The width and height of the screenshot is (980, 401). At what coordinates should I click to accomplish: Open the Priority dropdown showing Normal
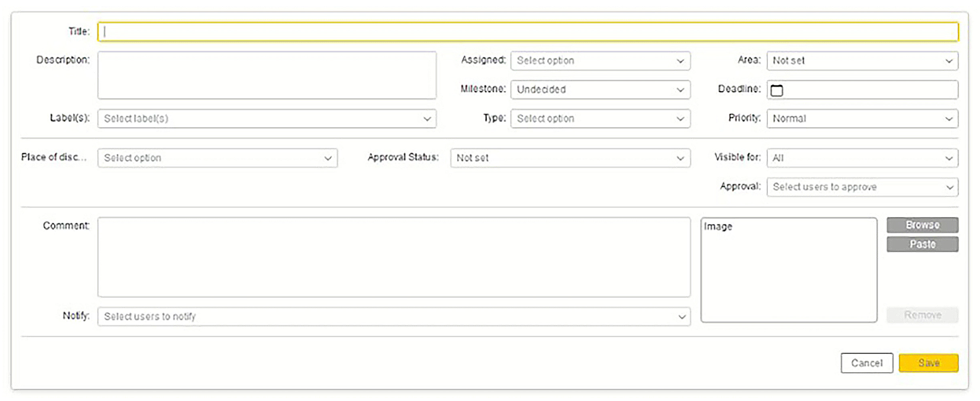tap(862, 119)
